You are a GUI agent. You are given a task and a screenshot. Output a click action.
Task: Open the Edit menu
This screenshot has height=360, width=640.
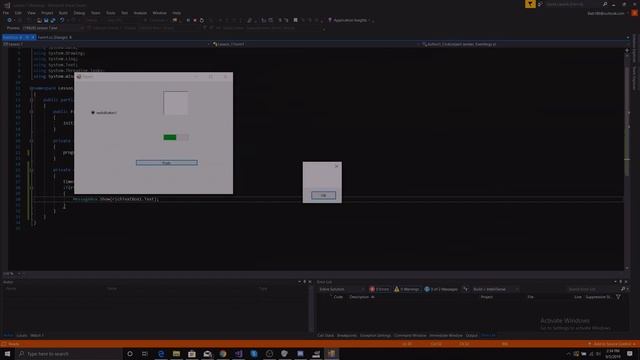coord(18,13)
